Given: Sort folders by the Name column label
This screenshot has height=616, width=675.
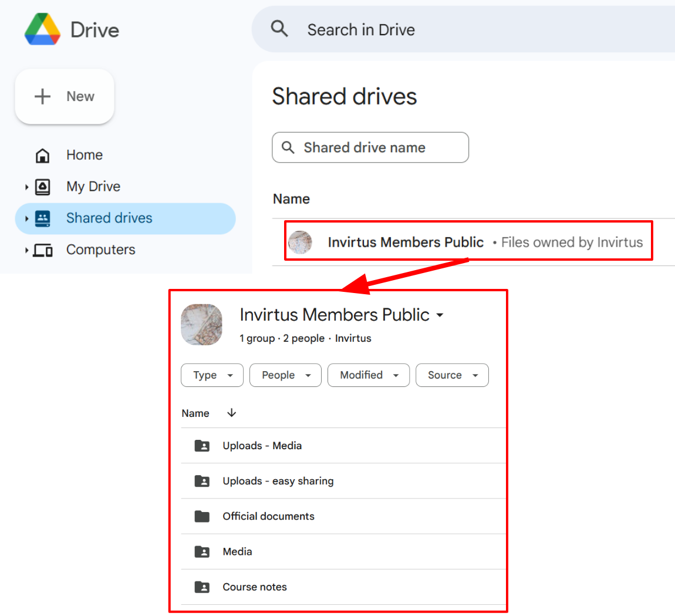Looking at the screenshot, I should pos(195,413).
